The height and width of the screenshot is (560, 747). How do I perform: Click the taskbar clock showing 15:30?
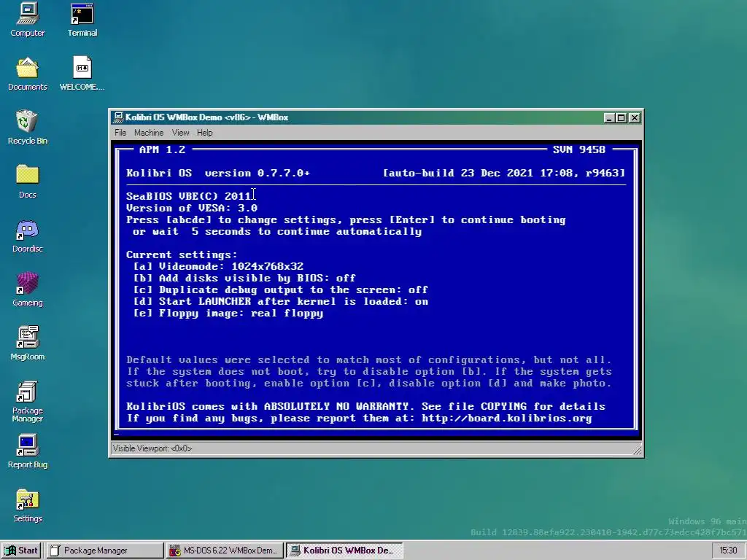click(728, 550)
